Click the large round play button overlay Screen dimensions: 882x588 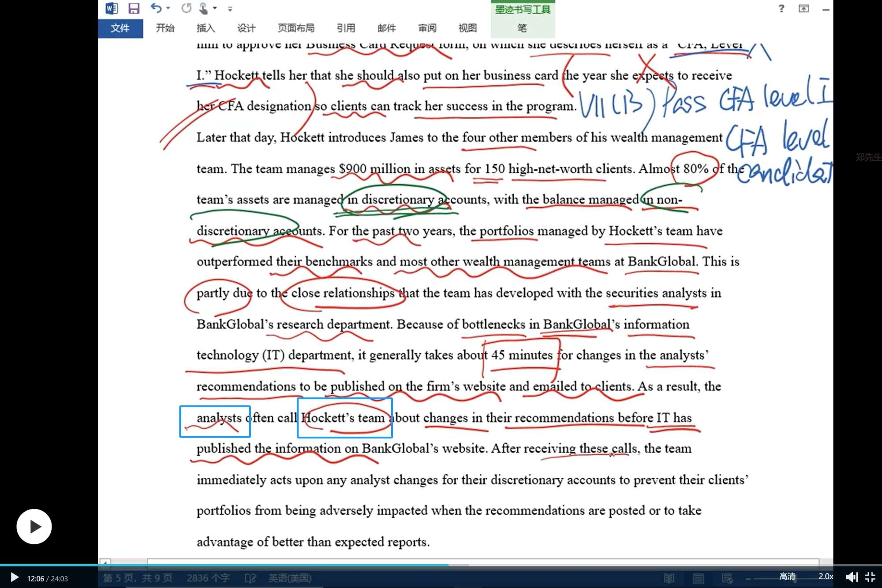coord(34,526)
